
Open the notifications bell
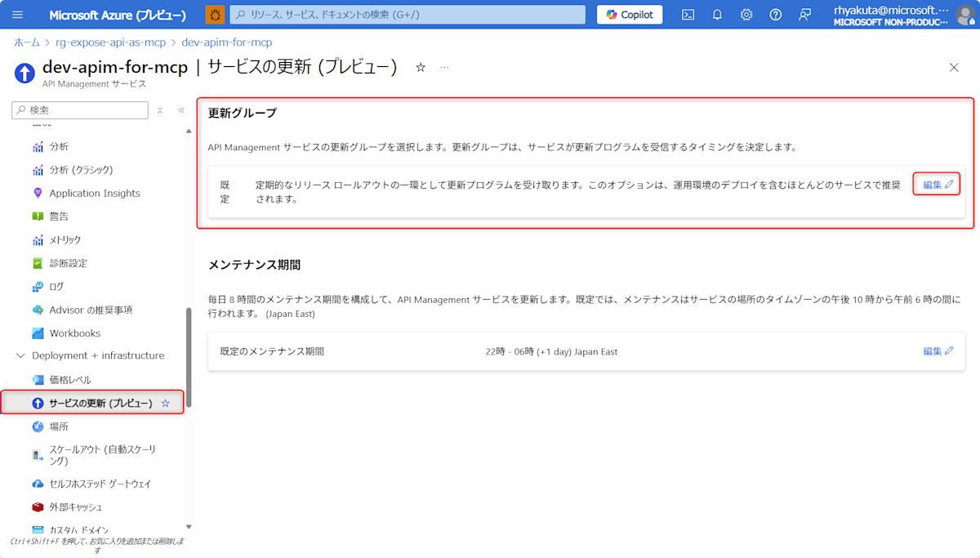tap(717, 15)
